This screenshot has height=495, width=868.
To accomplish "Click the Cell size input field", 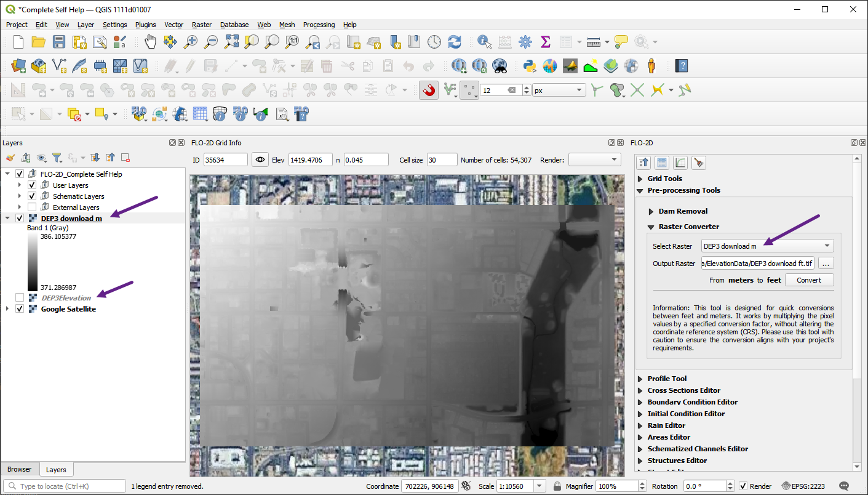I will pyautogui.click(x=442, y=160).
